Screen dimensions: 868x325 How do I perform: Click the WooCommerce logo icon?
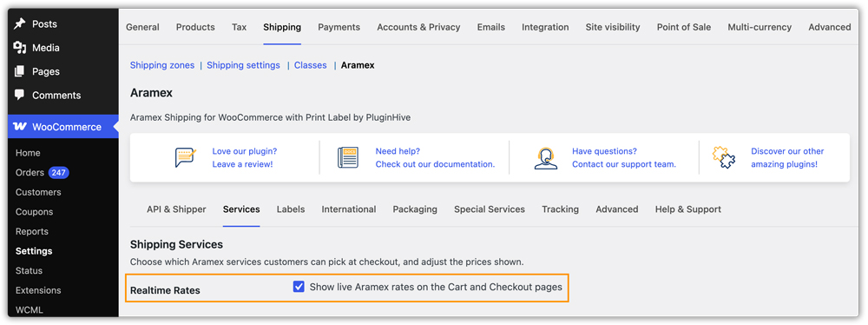[x=19, y=127]
